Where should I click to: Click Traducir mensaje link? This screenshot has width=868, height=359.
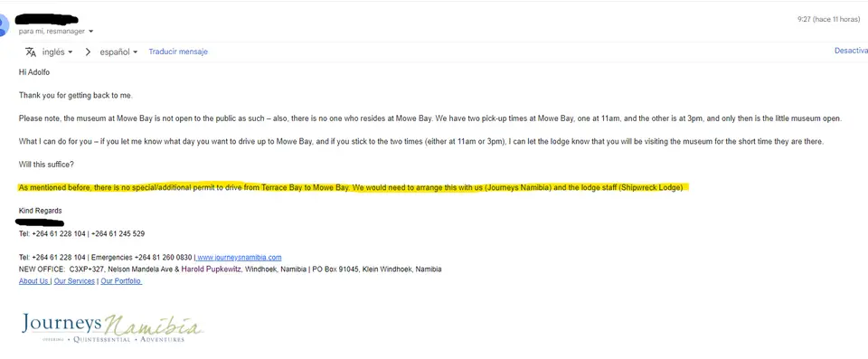click(x=178, y=52)
